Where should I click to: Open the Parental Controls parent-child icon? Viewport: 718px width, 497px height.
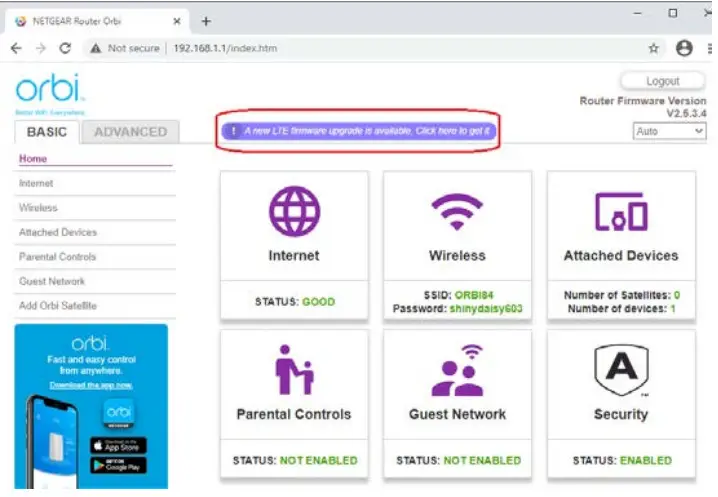(x=294, y=370)
